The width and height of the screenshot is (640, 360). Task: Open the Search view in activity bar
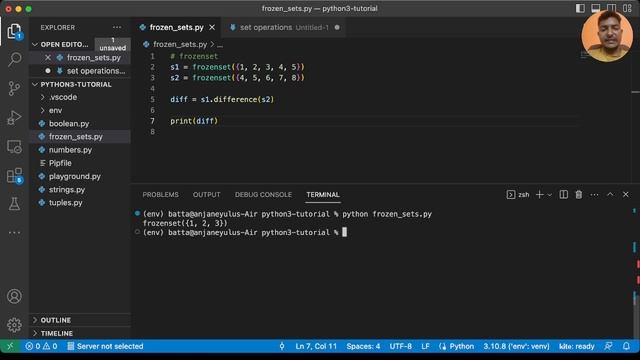coord(14,59)
